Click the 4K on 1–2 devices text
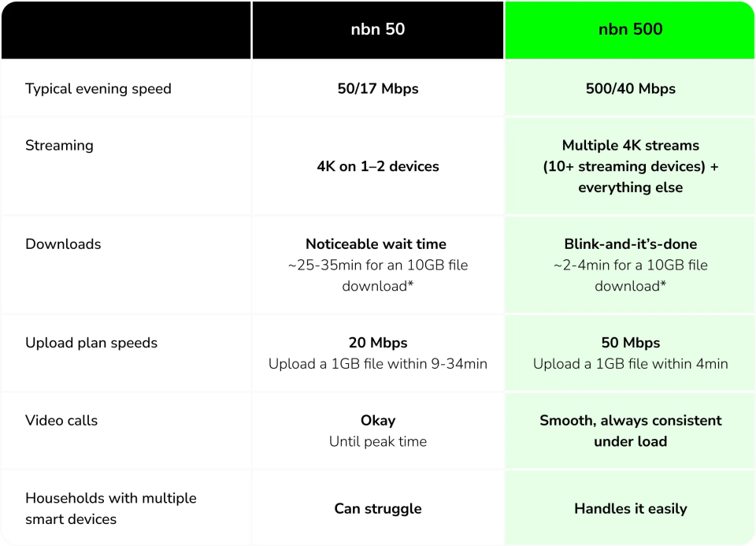 (x=378, y=166)
